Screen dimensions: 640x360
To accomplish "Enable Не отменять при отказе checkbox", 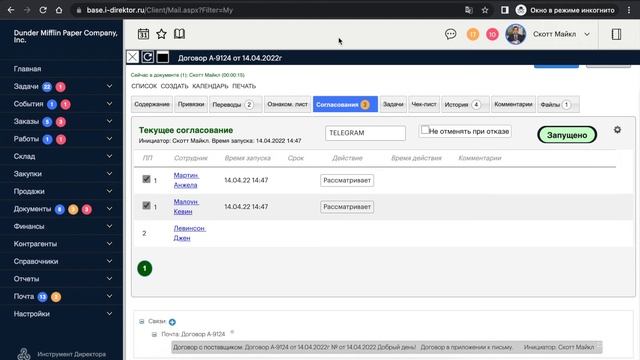I will (425, 130).
